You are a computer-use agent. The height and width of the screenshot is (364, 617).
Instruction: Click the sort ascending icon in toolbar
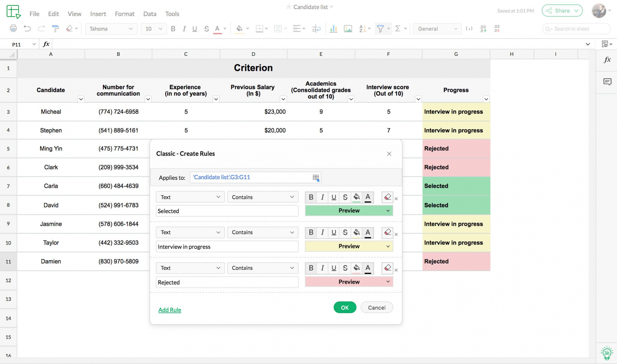(x=362, y=29)
